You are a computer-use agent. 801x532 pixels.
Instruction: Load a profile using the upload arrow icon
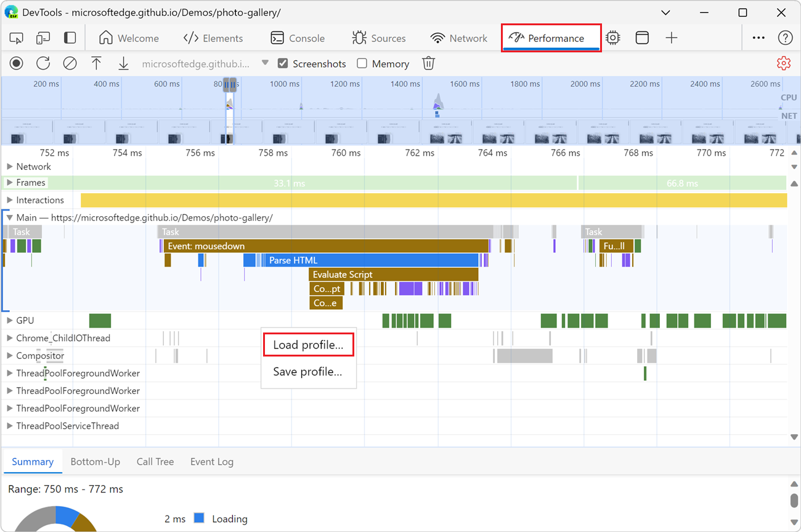(96, 63)
